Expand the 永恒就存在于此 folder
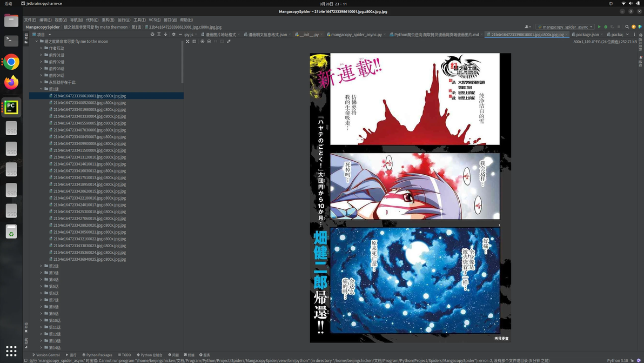Image resolution: width=644 pixels, height=363 pixels. tap(42, 82)
